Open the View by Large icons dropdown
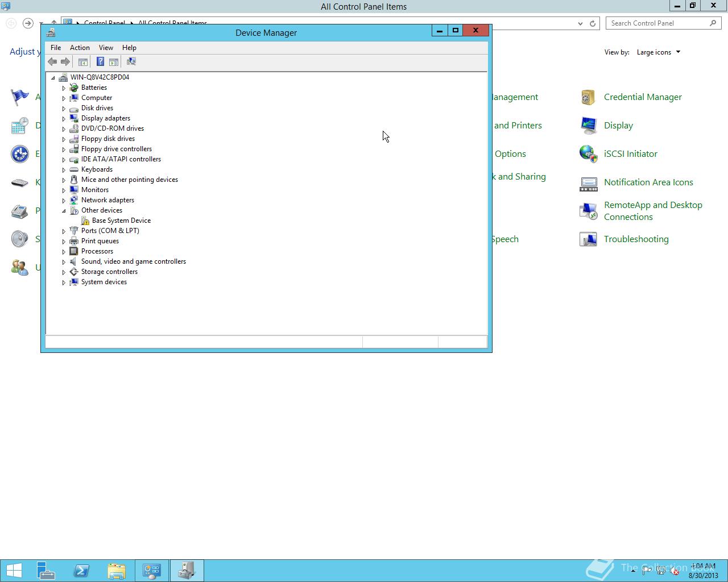This screenshot has height=582, width=728. (x=659, y=52)
